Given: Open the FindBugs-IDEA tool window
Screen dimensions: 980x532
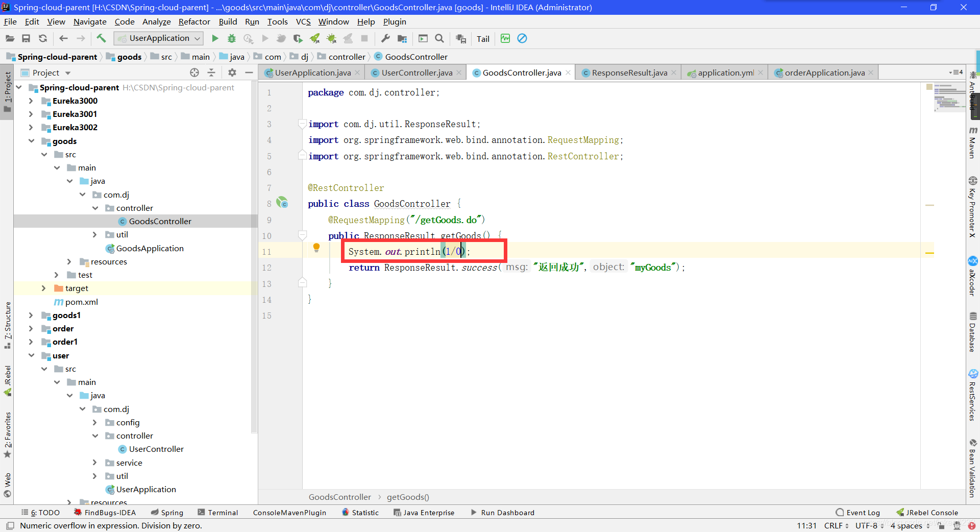Looking at the screenshot, I should [105, 513].
